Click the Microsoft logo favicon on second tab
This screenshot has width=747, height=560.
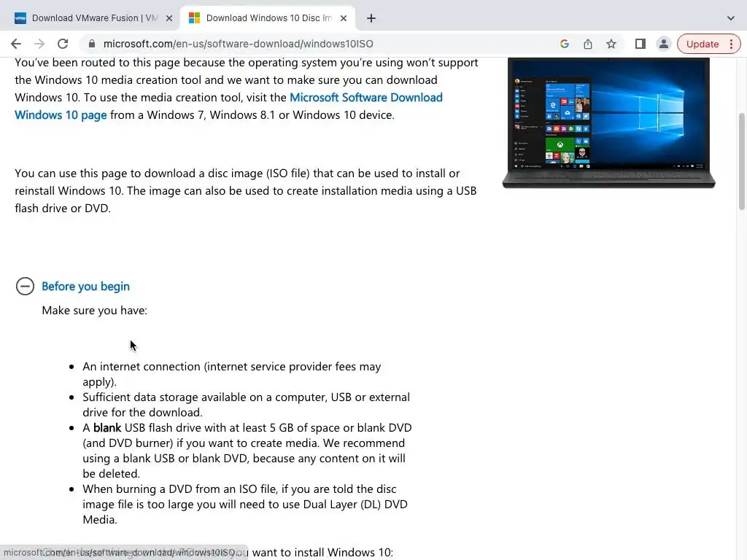[x=194, y=18]
